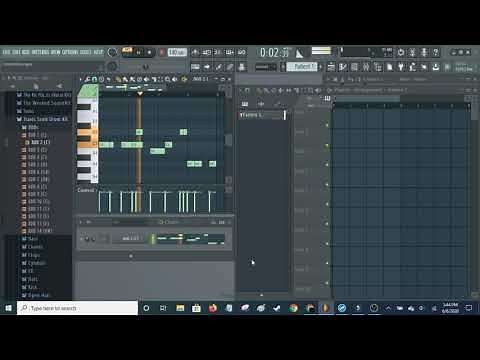Click the song time display
Screen dimensions: 480x360
[274, 52]
